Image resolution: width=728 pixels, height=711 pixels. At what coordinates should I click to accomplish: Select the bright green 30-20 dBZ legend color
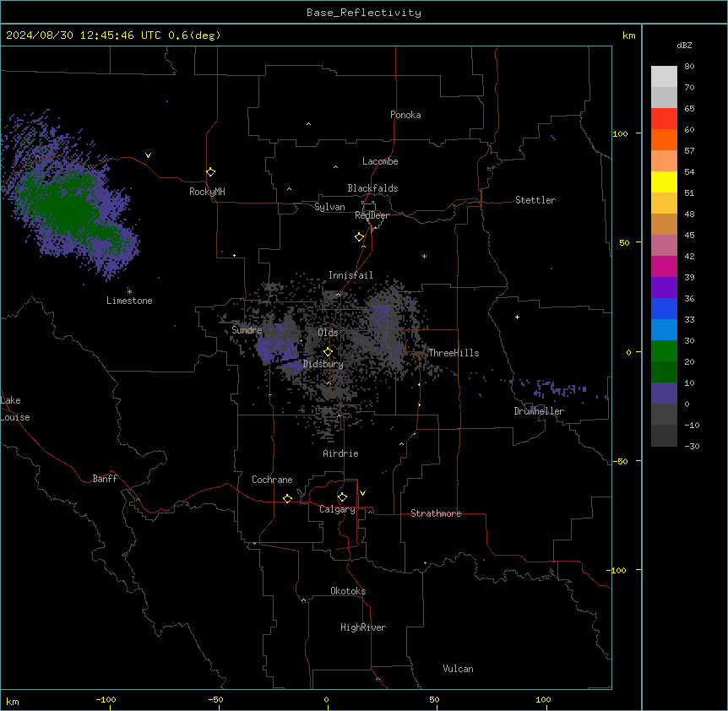(664, 351)
